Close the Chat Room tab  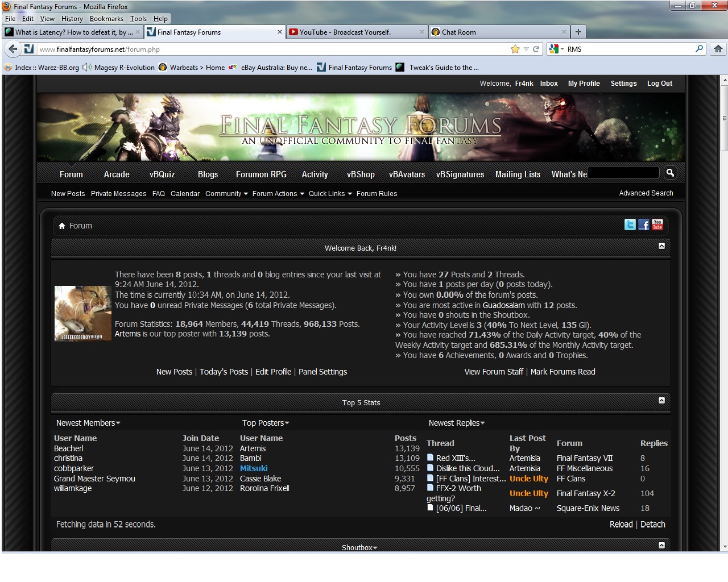(564, 32)
